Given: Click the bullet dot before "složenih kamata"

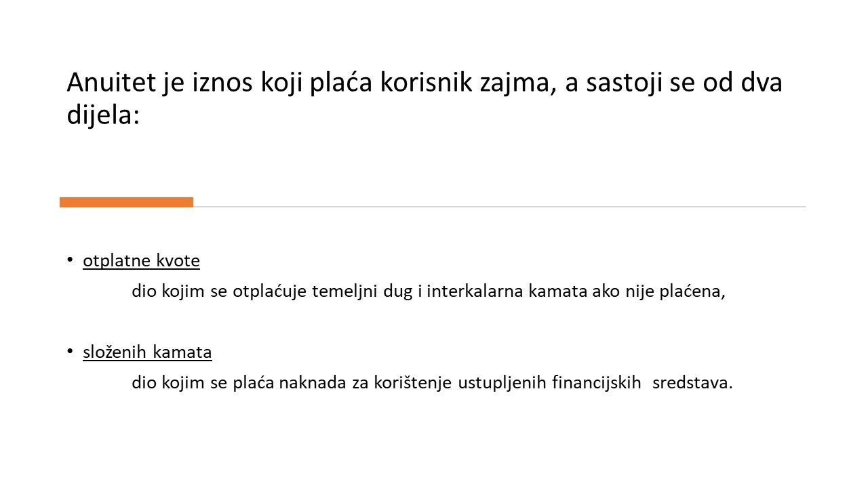Looking at the screenshot, I should click(70, 351).
